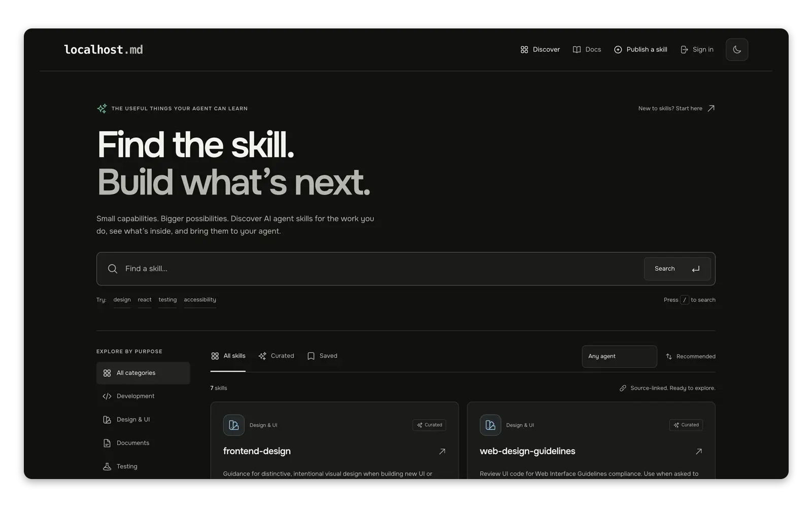Toggle the dark mode moon button
The image size is (812, 508).
[736, 50]
